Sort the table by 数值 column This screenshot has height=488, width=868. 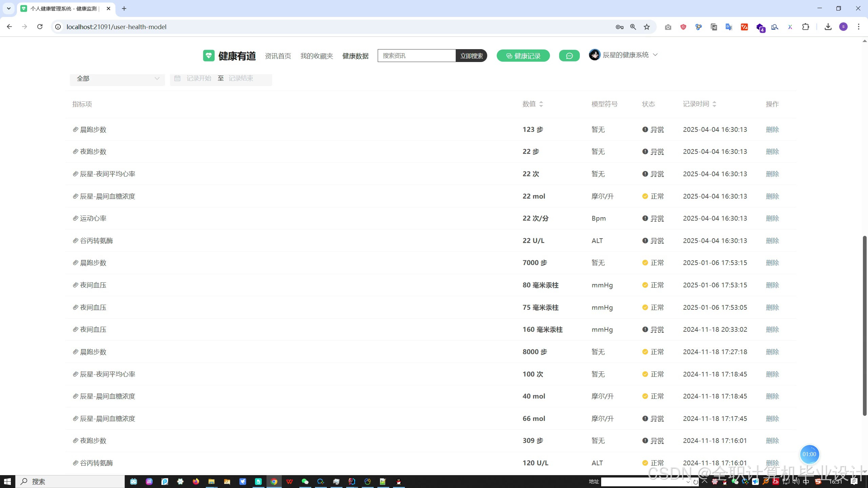click(x=541, y=104)
